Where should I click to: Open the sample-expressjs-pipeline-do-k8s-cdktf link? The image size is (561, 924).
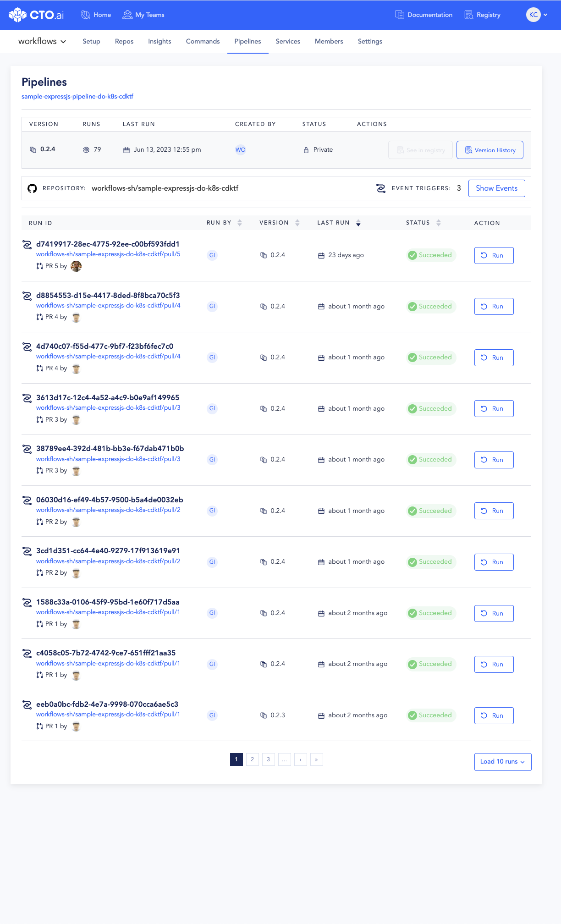77,96
